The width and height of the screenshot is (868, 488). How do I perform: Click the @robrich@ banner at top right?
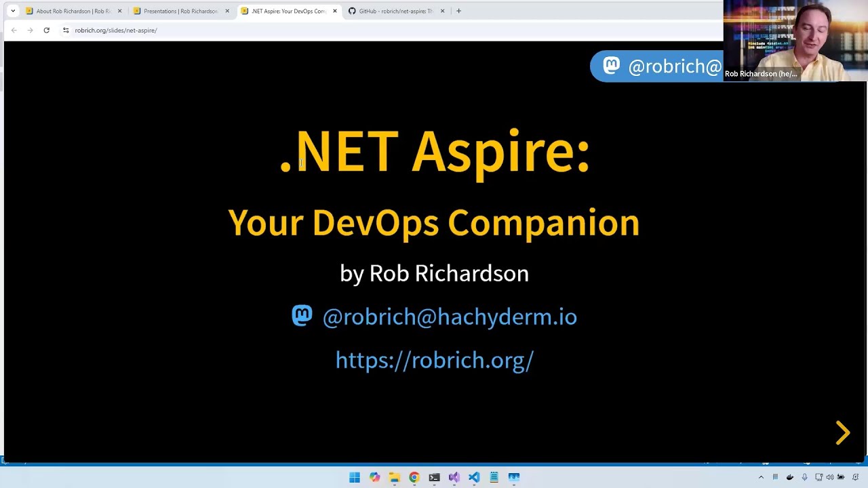point(656,66)
